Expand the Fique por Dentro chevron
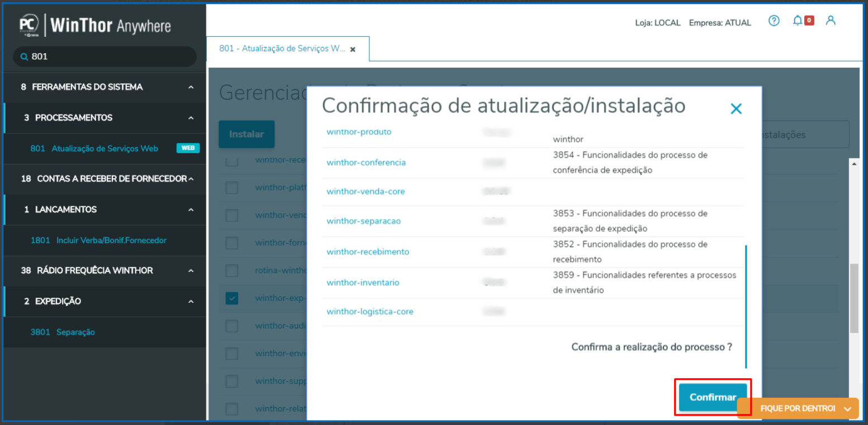Viewport: 868px width, 425px height. pyautogui.click(x=848, y=409)
